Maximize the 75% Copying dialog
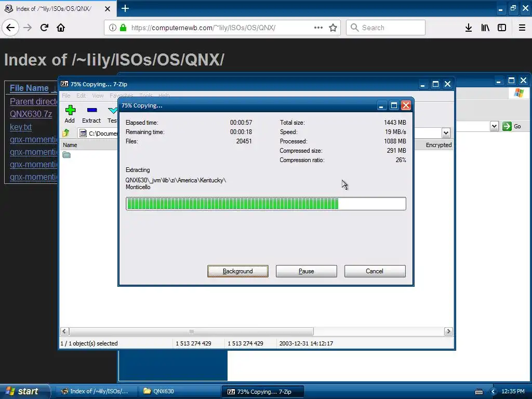 coord(394,105)
